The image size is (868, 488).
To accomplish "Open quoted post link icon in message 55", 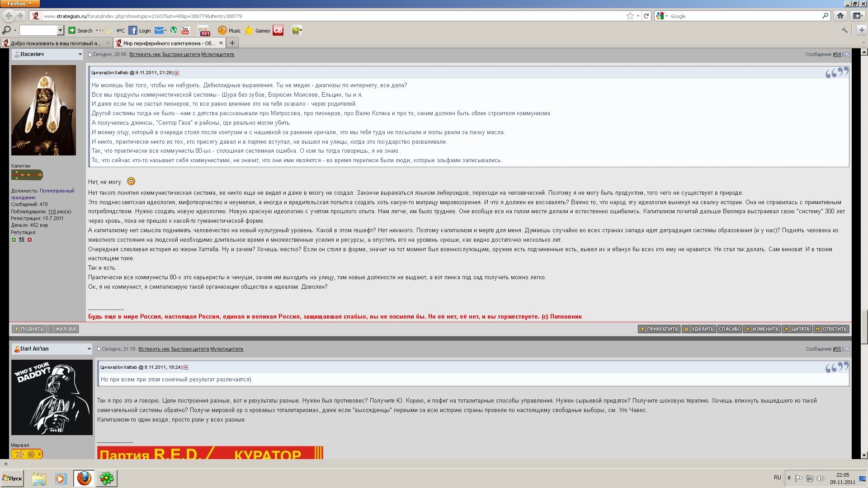I will pyautogui.click(x=186, y=367).
